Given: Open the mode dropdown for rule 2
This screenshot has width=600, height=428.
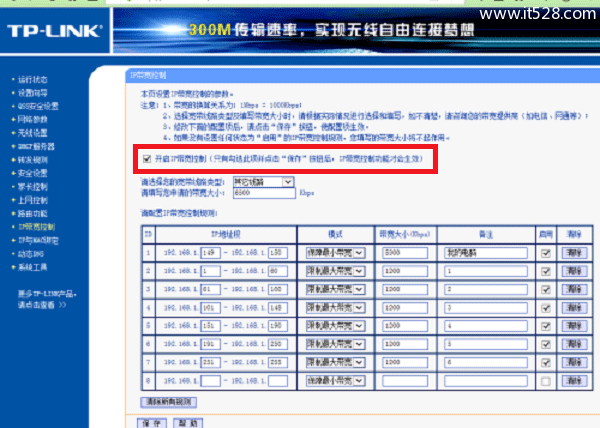Looking at the screenshot, I should (x=335, y=271).
